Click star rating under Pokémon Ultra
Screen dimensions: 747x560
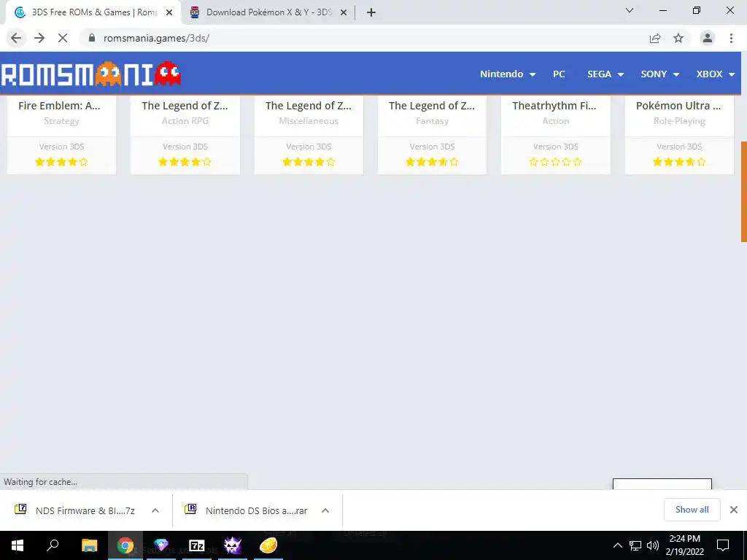pos(679,162)
